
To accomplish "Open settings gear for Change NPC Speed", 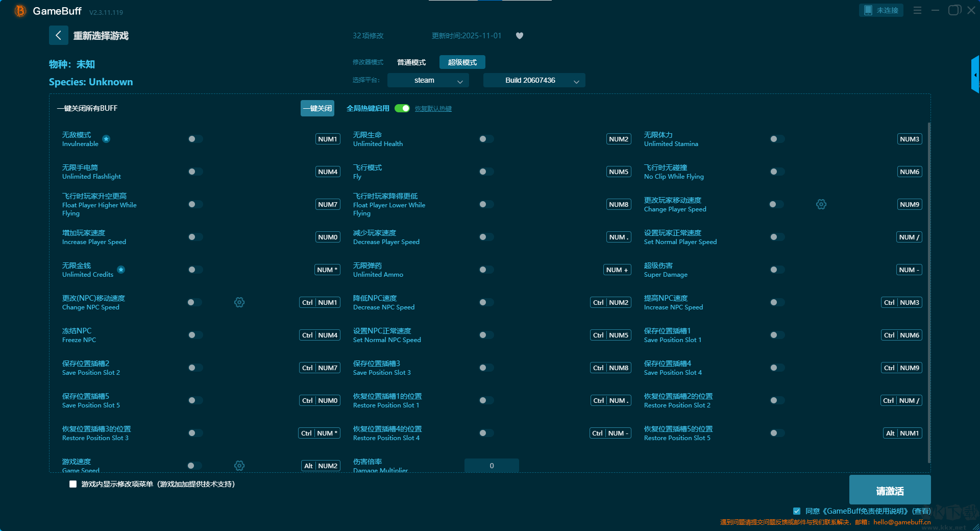I will click(x=239, y=302).
